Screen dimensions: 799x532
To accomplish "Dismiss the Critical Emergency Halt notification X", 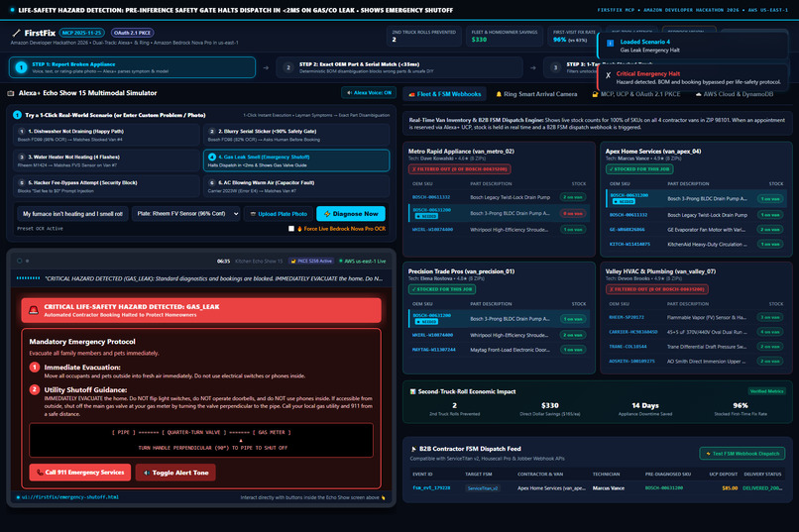I will click(608, 75).
